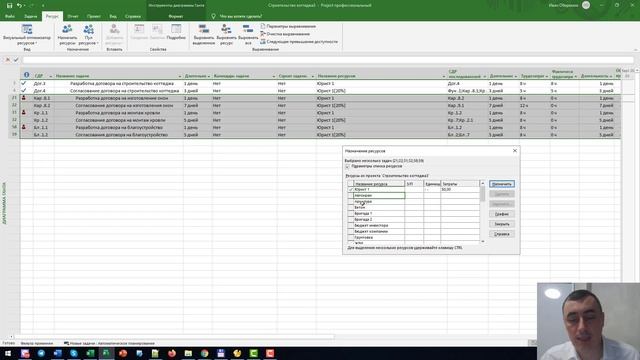Select task row Дог.3 name cell
The height and width of the screenshot is (360, 640).
pos(119,83)
